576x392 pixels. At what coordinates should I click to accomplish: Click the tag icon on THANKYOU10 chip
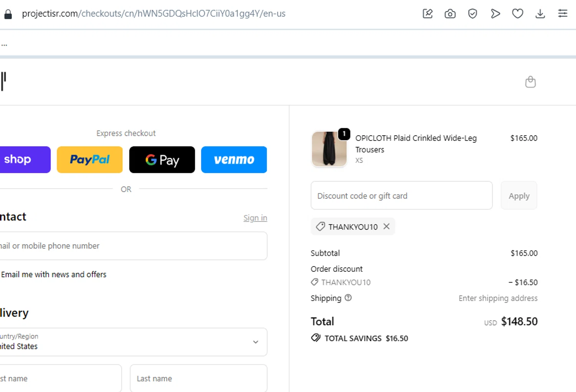(x=320, y=227)
